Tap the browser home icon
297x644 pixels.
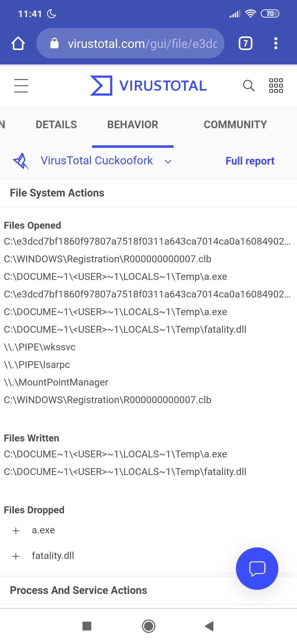(18, 43)
